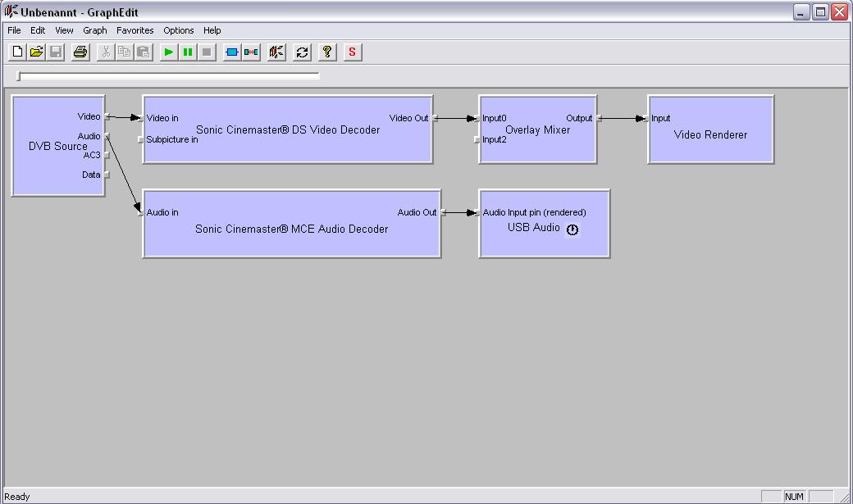This screenshot has width=853, height=504.
Task: Select the DVB Source filter
Action: click(57, 146)
